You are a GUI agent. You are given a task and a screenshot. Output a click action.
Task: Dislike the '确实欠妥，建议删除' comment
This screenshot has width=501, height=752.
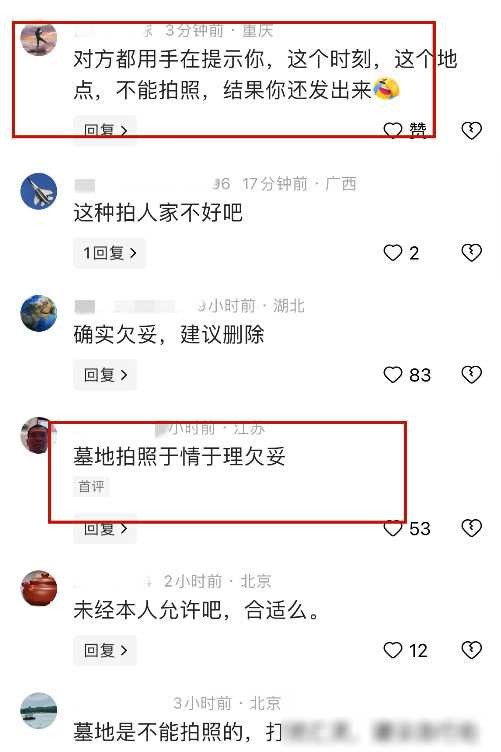tap(471, 375)
